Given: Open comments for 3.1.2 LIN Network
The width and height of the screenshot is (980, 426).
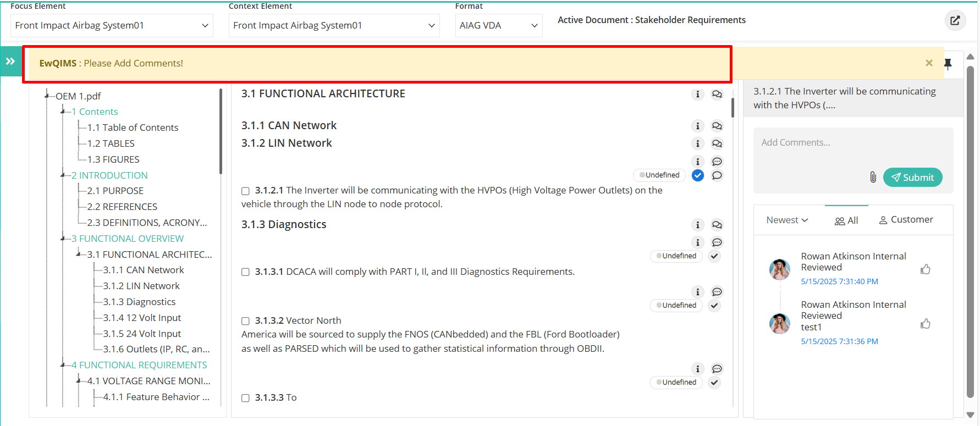Looking at the screenshot, I should [x=717, y=143].
